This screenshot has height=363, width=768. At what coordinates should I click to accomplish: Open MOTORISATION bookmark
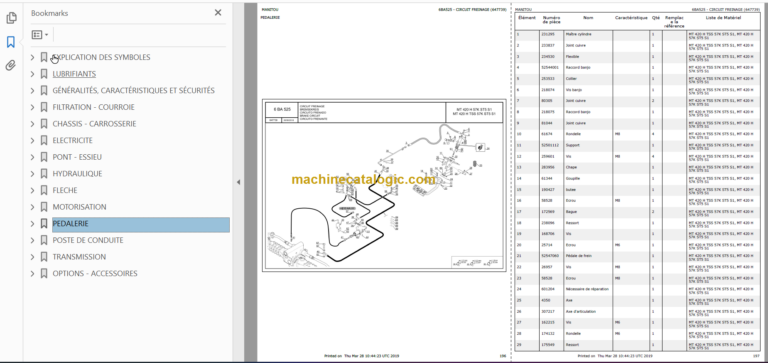pos(79,207)
